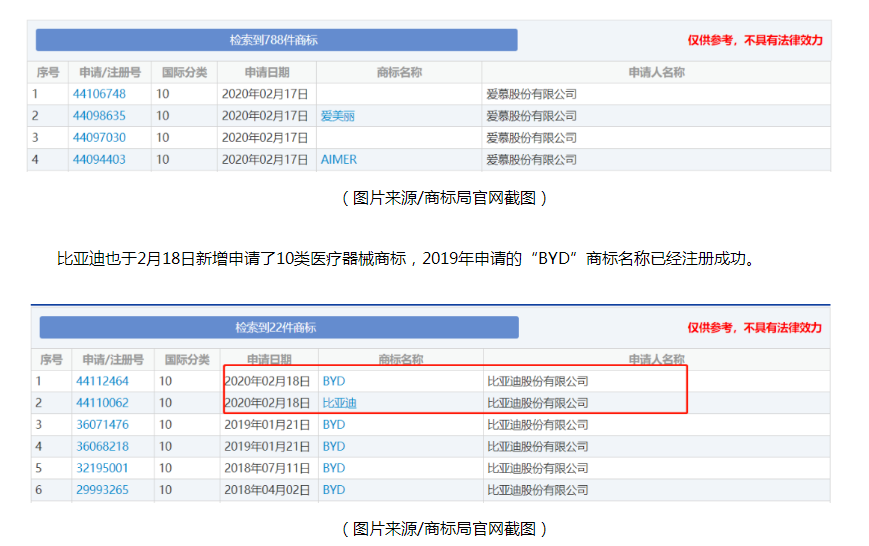This screenshot has height=546, width=869.
Task: Click 申请日期 header in the 788-result table
Action: click(x=267, y=72)
